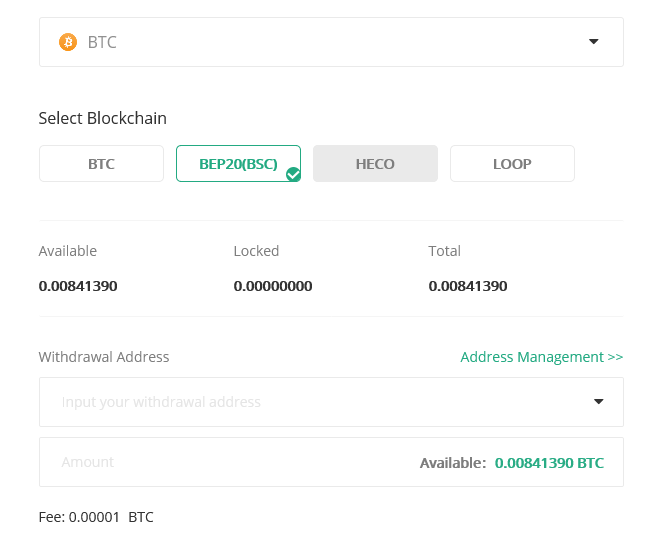Choose the HECO blockchain network
The height and width of the screenshot is (533, 646).
(375, 164)
